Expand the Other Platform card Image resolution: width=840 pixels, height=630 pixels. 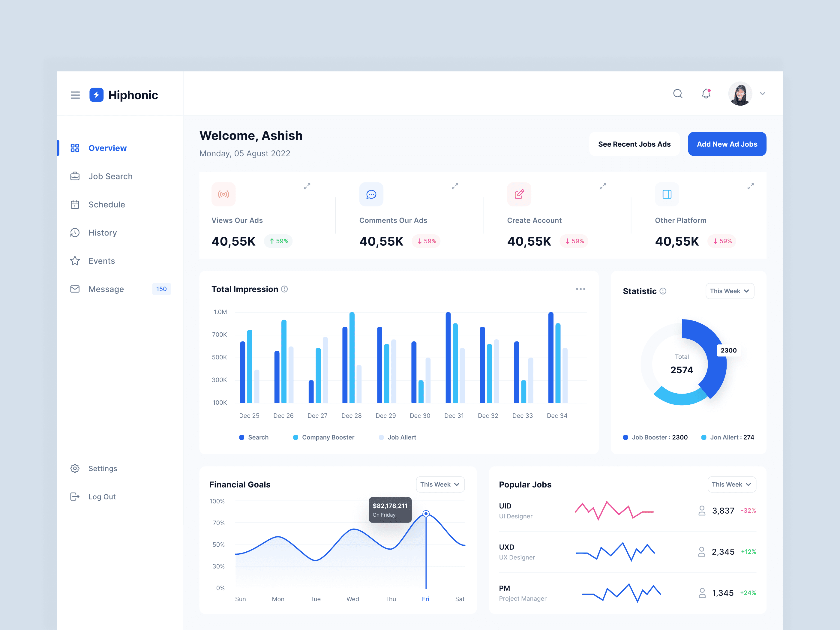tap(750, 186)
